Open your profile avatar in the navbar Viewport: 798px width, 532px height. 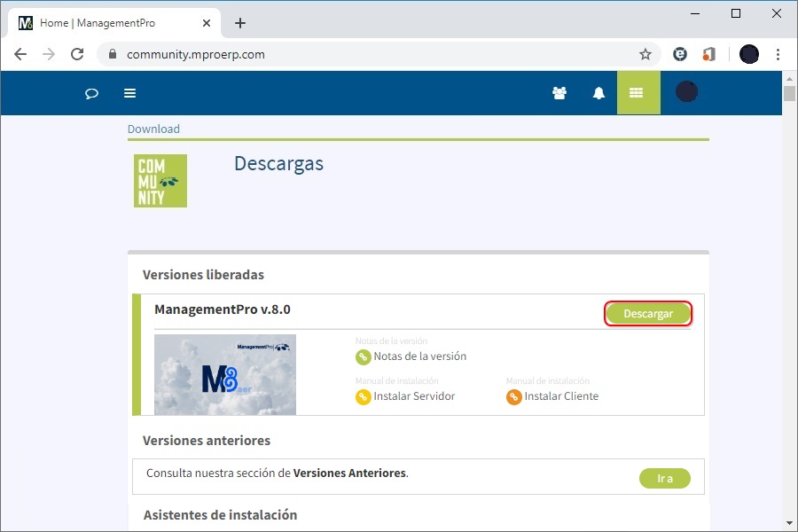(685, 91)
